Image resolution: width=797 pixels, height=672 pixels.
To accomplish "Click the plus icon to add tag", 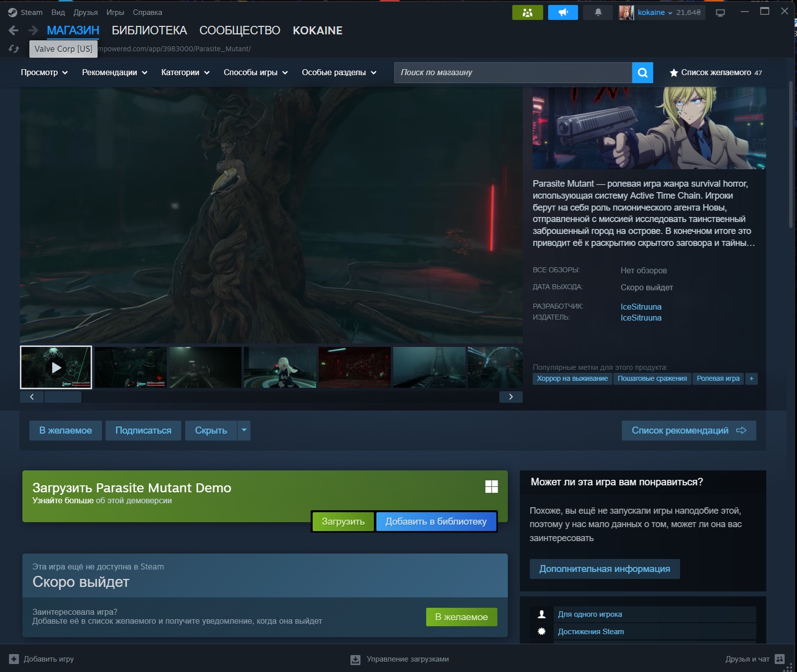I will tap(751, 379).
